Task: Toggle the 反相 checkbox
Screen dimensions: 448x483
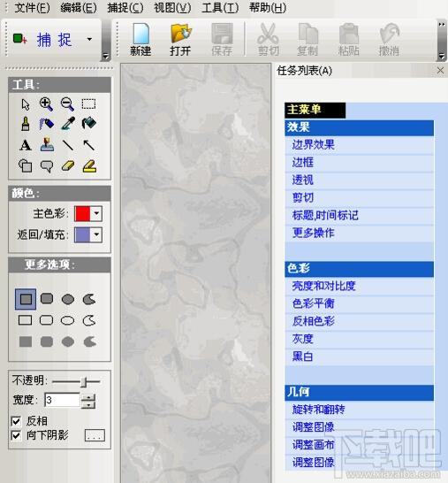Action: coord(16,421)
